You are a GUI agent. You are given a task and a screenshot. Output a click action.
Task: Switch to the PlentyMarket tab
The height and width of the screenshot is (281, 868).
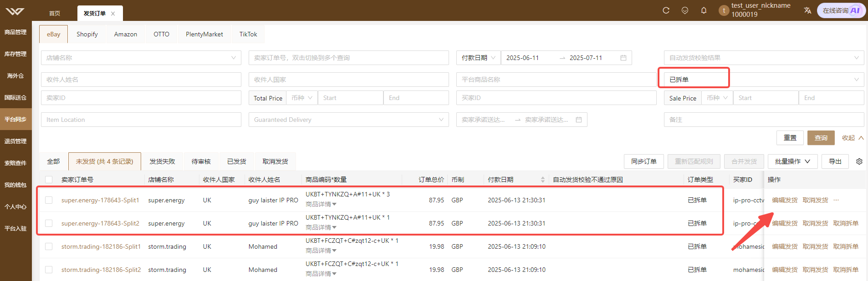point(204,34)
